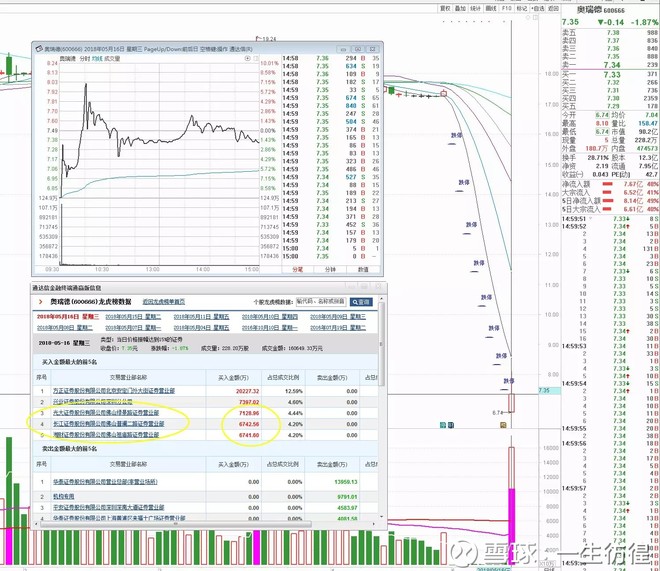Click the 叠加 toolbar button
Screen dimensions: 660x571
coord(460,8)
